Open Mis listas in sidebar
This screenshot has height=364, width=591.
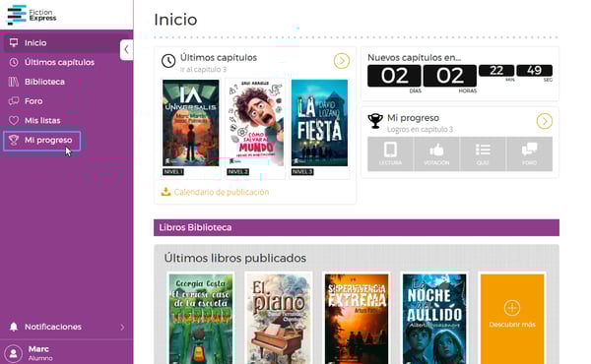(42, 120)
